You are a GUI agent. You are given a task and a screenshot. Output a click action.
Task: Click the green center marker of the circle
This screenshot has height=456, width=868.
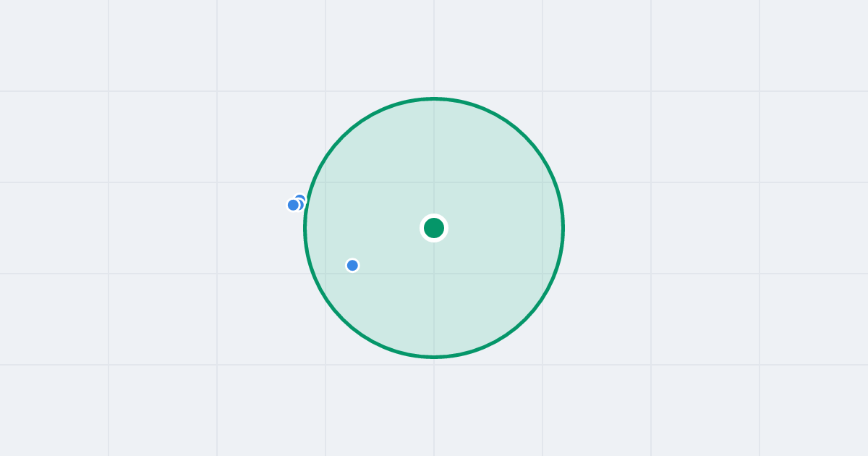click(434, 228)
